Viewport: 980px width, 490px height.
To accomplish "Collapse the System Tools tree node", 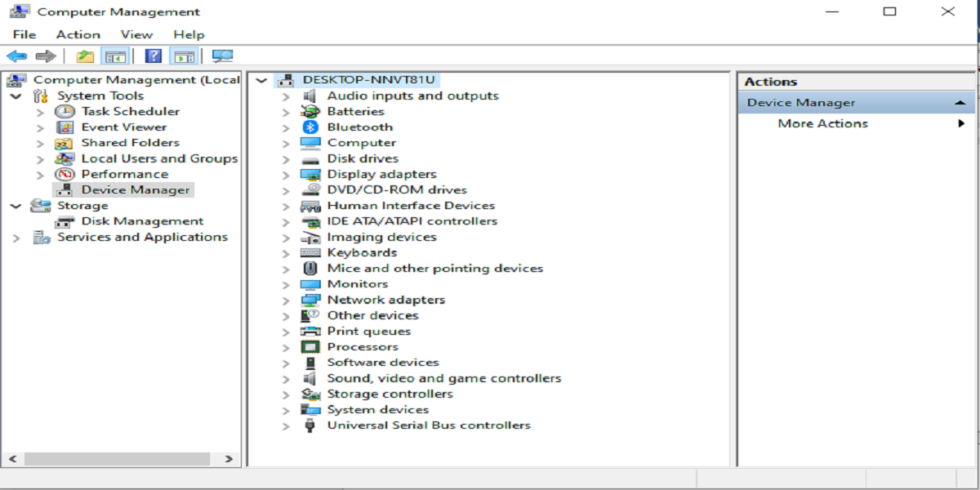I will point(16,96).
